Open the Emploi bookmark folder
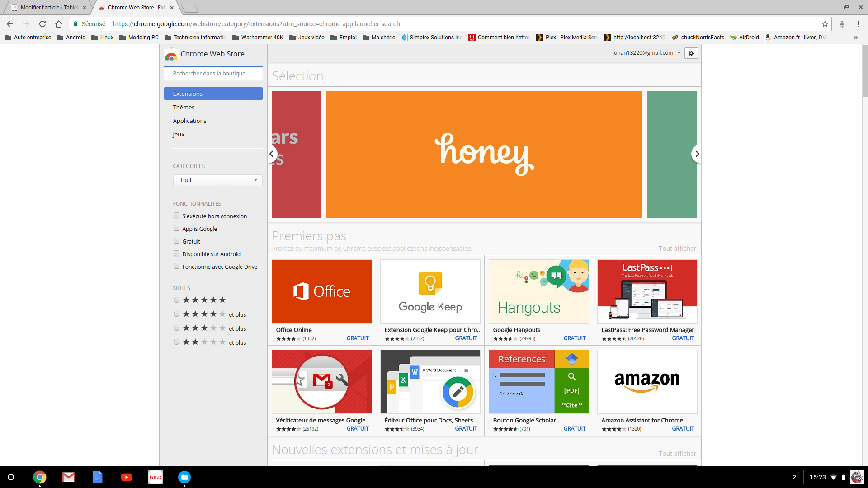This screenshot has height=488, width=868. (x=344, y=38)
